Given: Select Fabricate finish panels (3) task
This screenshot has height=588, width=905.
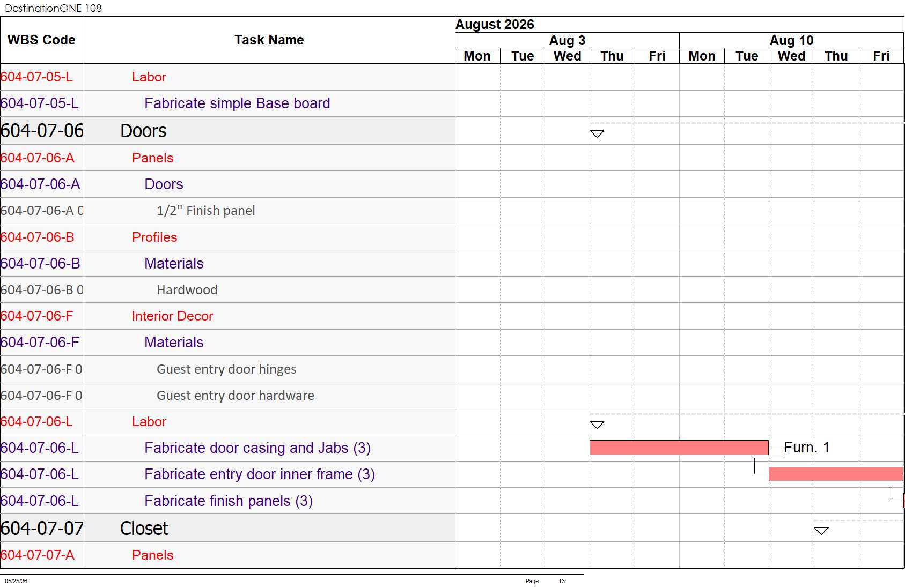Looking at the screenshot, I should tap(227, 501).
